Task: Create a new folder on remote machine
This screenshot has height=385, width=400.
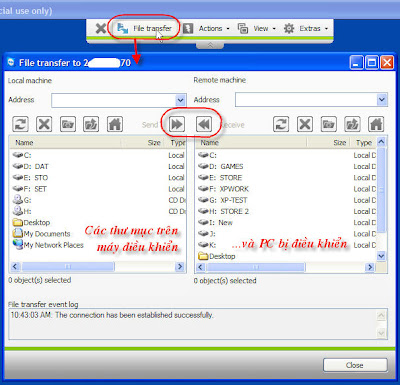Action: (x=329, y=124)
